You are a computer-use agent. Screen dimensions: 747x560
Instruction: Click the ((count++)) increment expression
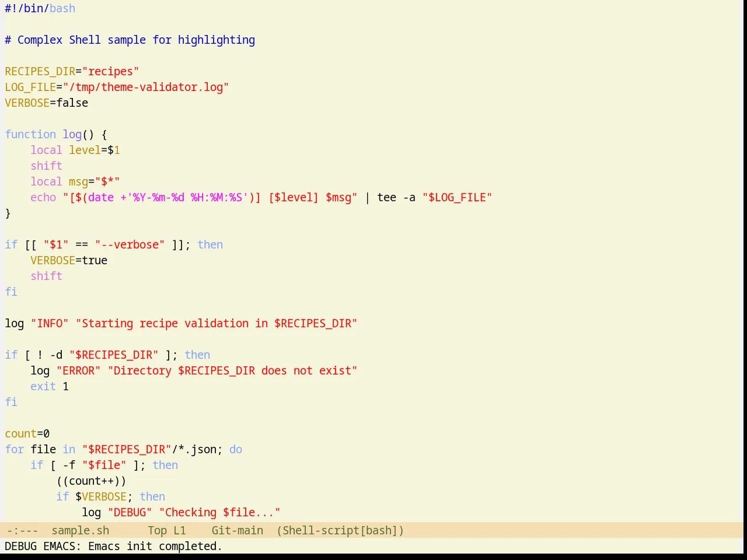pyautogui.click(x=91, y=481)
